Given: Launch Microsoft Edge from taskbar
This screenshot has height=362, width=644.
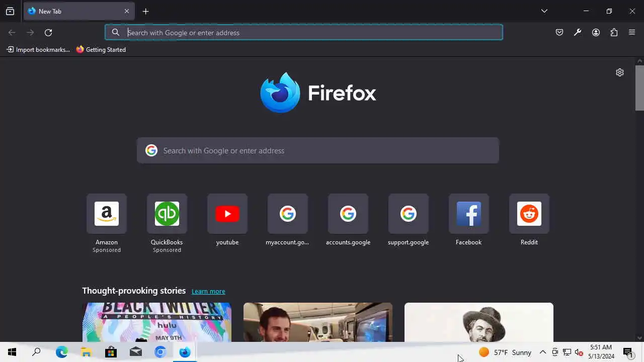Looking at the screenshot, I should pyautogui.click(x=61, y=352).
